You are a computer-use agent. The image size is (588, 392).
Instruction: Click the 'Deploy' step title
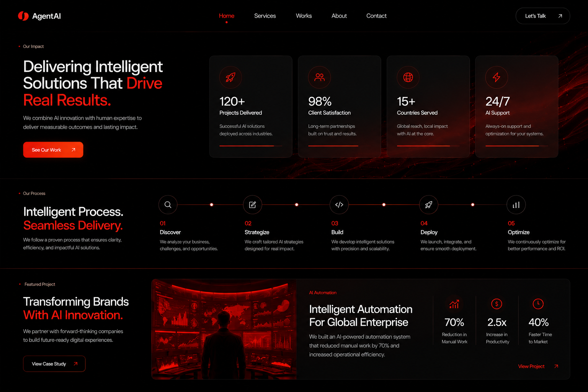[429, 232]
